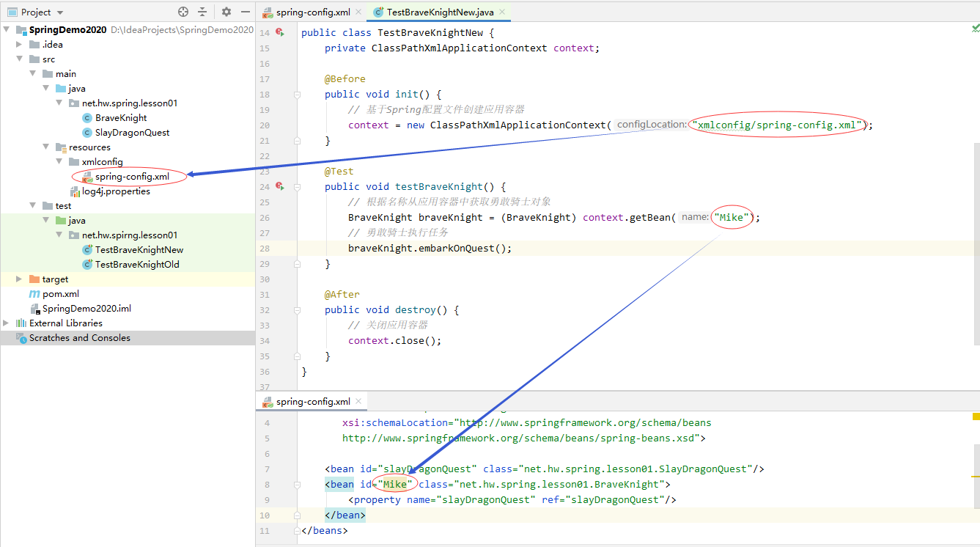
Task: Open pom.xml file
Action: click(61, 294)
